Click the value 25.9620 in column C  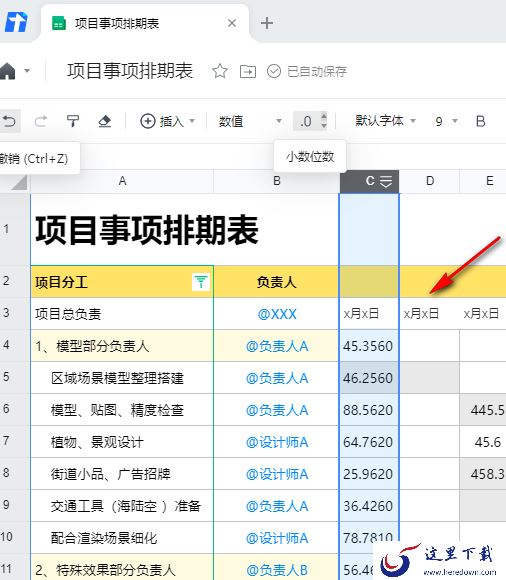pyautogui.click(x=368, y=474)
